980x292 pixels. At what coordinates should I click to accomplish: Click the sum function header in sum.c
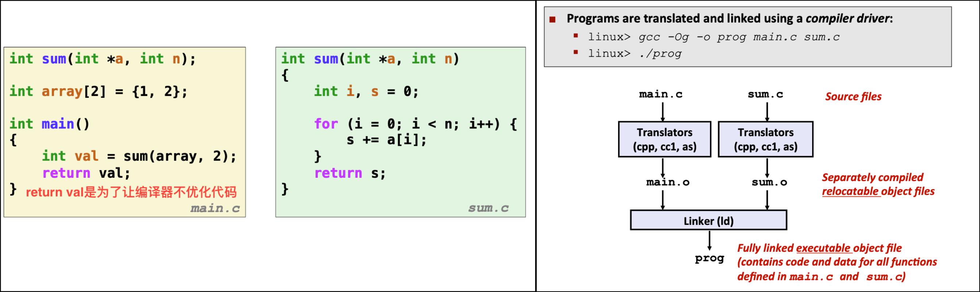pos(370,59)
